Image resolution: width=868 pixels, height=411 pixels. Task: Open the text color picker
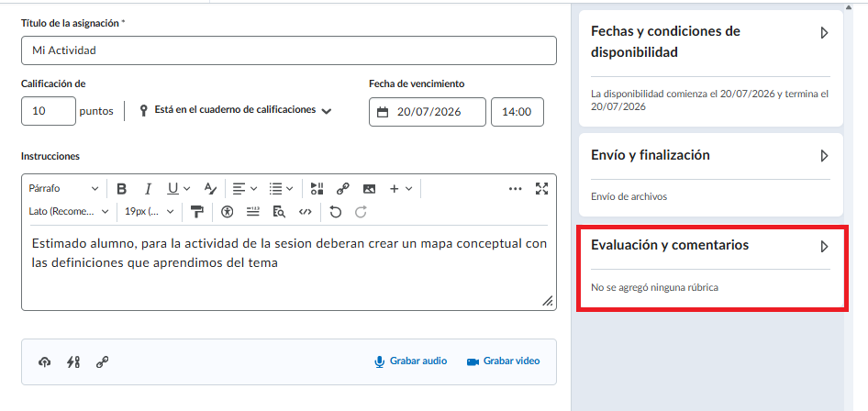tap(210, 189)
